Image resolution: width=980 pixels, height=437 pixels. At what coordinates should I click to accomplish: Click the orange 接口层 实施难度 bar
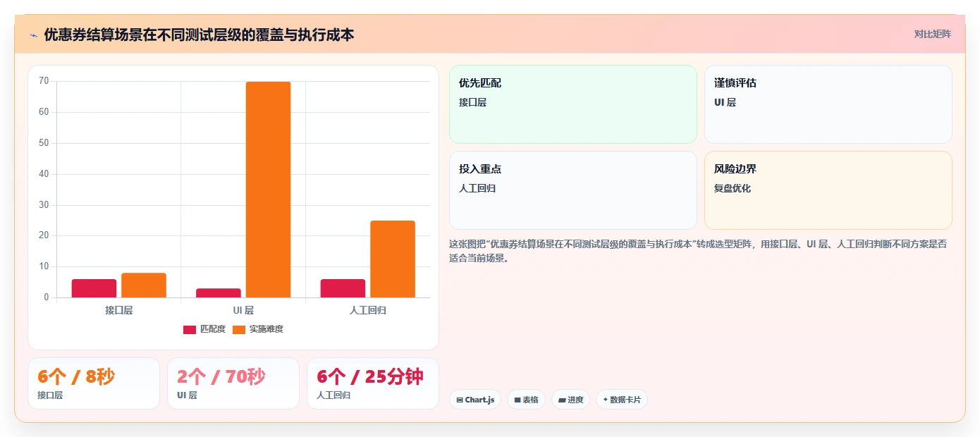[144, 285]
